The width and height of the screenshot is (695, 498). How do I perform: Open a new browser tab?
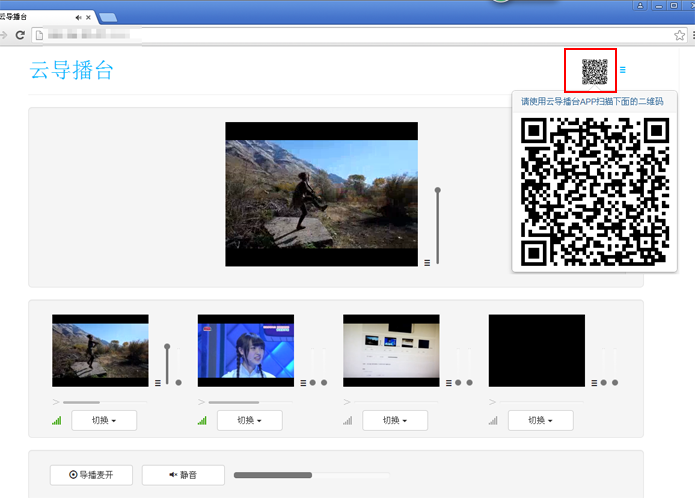point(108,17)
